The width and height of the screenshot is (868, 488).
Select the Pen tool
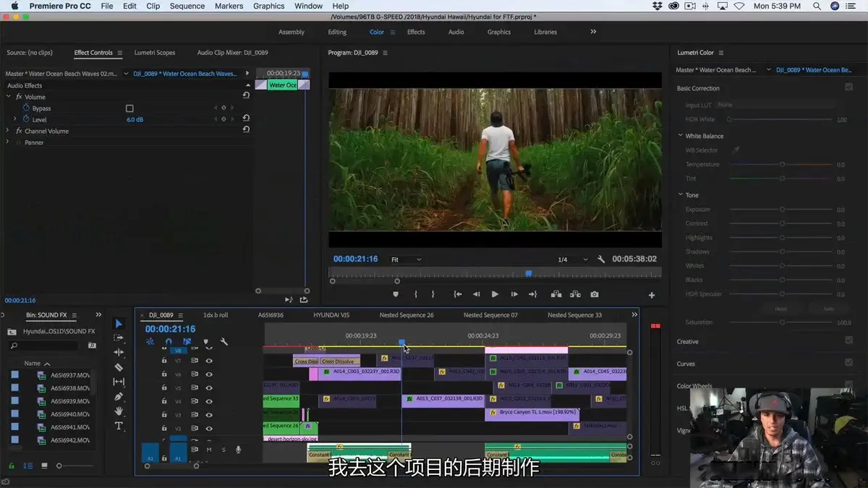point(119,396)
